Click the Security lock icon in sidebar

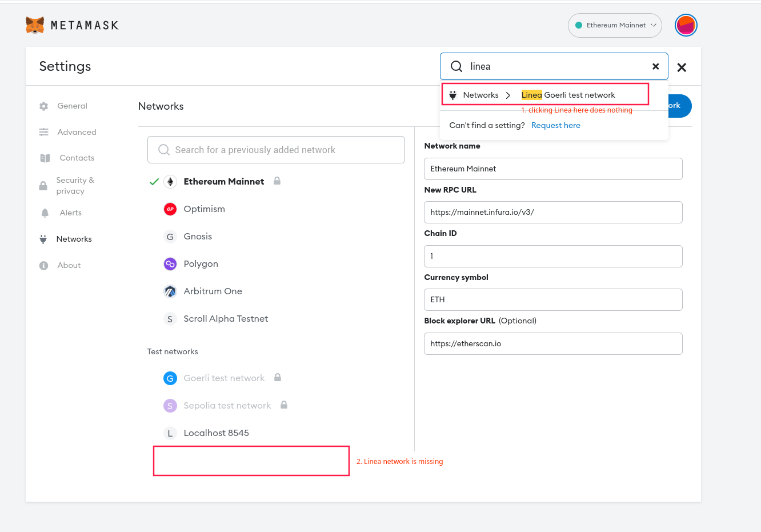[43, 186]
